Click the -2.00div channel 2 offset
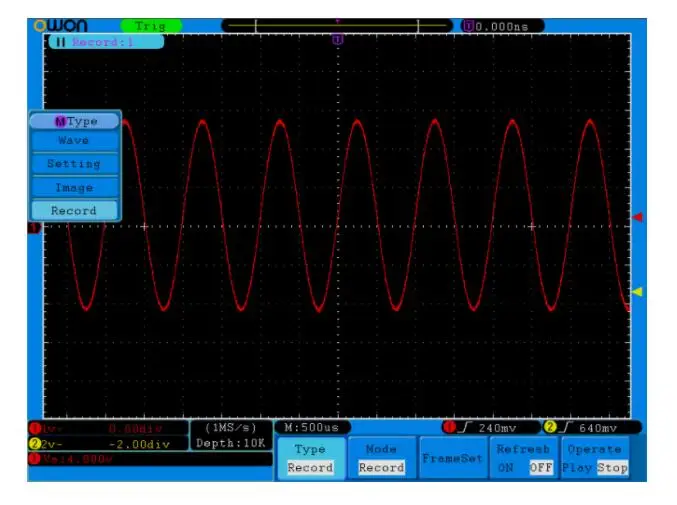The height and width of the screenshot is (505, 677). click(x=139, y=444)
